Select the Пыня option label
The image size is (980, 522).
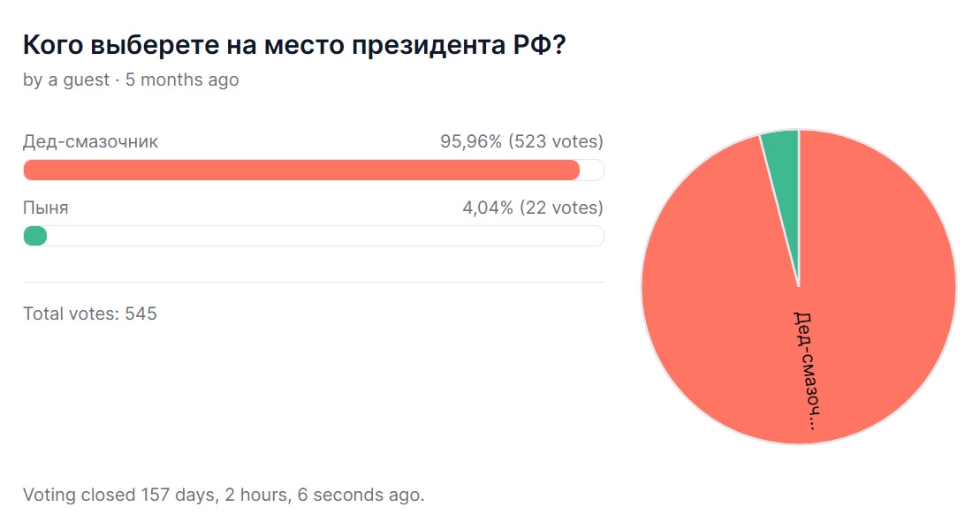pos(45,208)
